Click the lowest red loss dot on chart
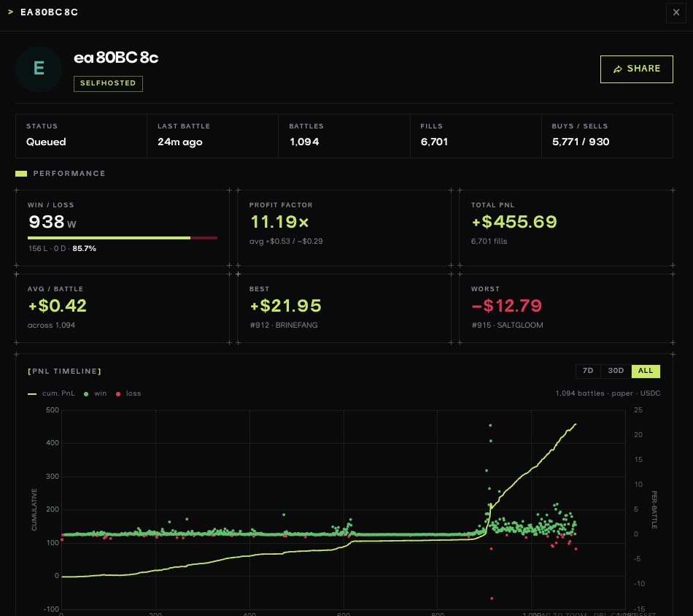This screenshot has height=616, width=693. click(492, 598)
